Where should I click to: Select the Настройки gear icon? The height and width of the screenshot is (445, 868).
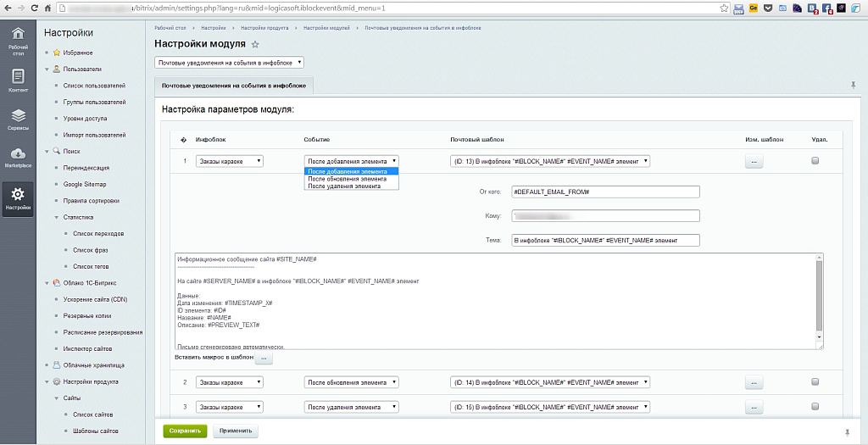pos(18,199)
